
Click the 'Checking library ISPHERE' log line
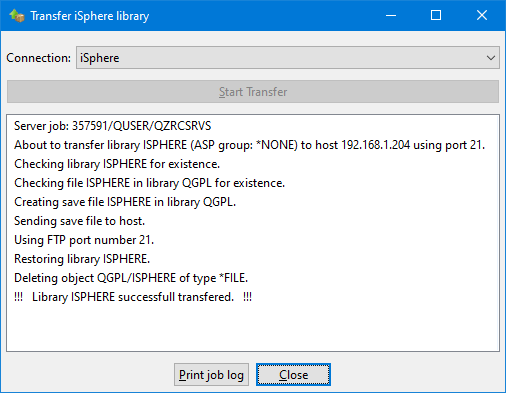pyautogui.click(x=117, y=164)
